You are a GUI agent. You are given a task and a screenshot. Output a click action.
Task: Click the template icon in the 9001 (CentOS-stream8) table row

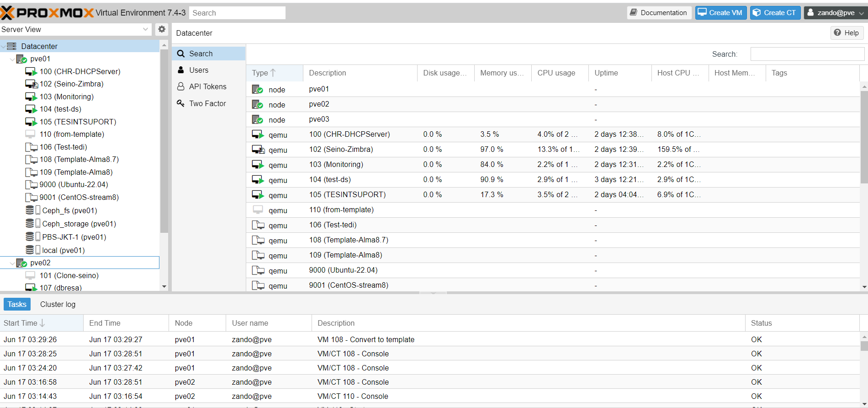[258, 285]
